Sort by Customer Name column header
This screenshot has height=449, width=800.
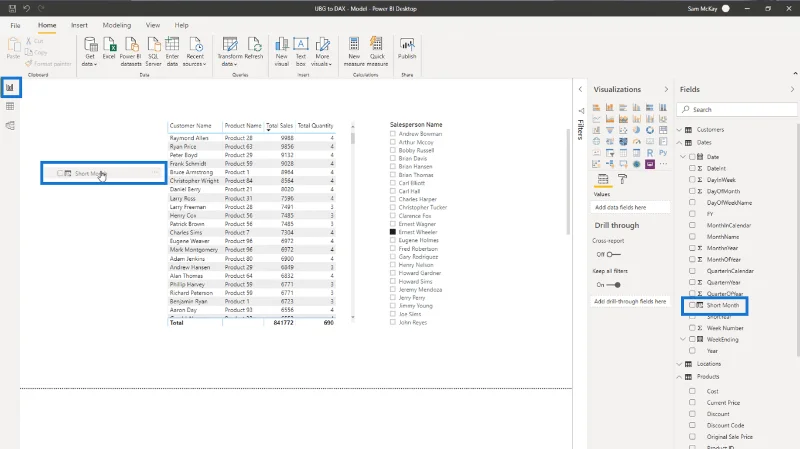coord(190,126)
